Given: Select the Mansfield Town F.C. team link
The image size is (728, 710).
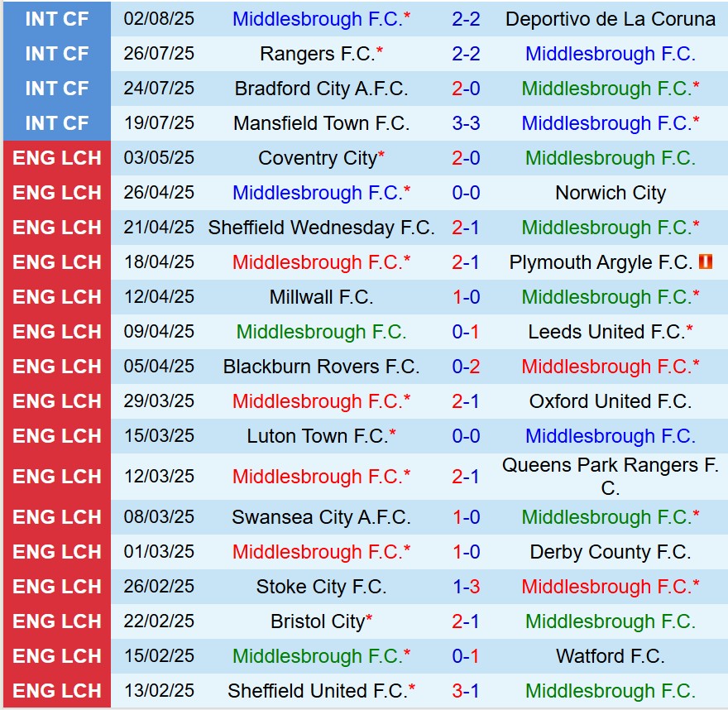Looking at the screenshot, I should pos(321,123).
